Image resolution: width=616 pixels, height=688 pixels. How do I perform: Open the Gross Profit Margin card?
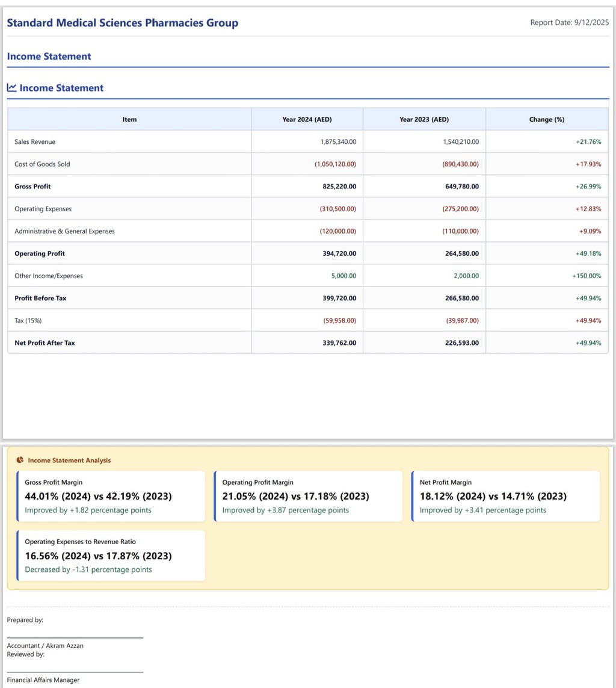(111, 496)
